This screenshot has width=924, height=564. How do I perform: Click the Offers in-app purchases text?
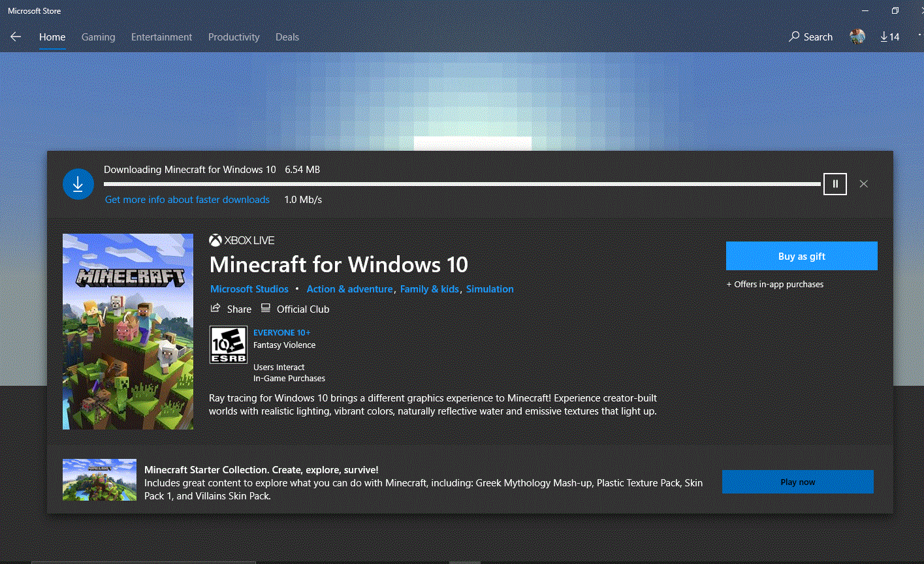tap(775, 285)
